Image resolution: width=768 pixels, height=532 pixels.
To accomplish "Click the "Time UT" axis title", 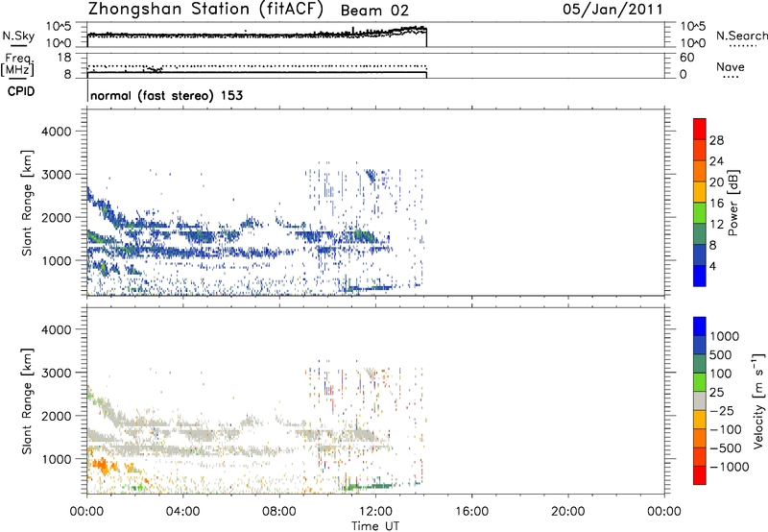I will click(375, 525).
